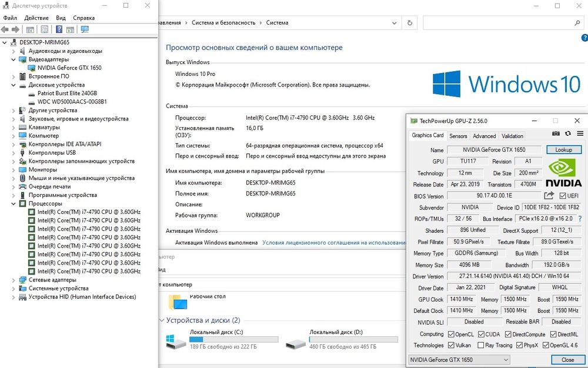The height and width of the screenshot is (368, 588).
Task: Switch to Validation tab in GPU-Z
Action: pyautogui.click(x=512, y=136)
